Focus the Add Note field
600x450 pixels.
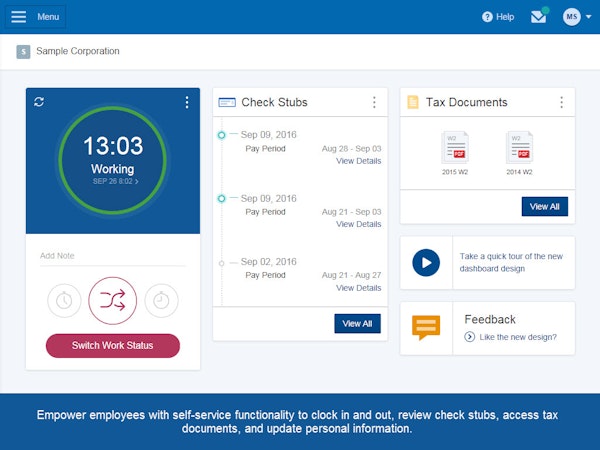point(112,256)
